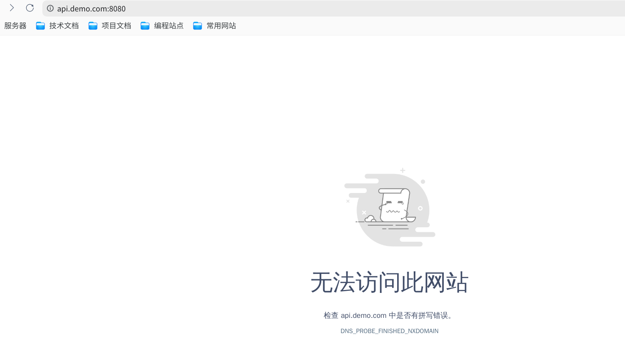This screenshot has width=625, height=364.
Task: View site information via the info icon
Action: click(x=50, y=8)
